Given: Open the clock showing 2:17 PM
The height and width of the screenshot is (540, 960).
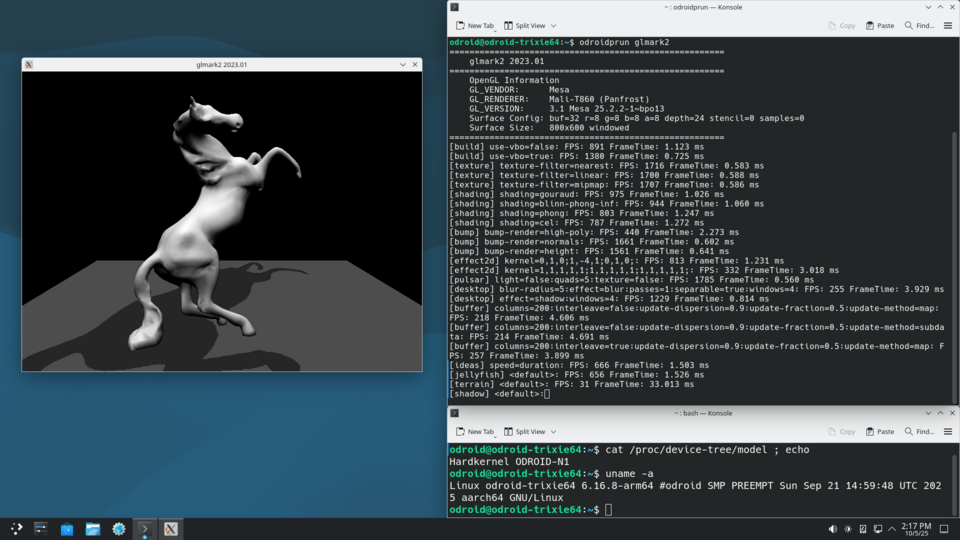Looking at the screenshot, I should coord(915,528).
